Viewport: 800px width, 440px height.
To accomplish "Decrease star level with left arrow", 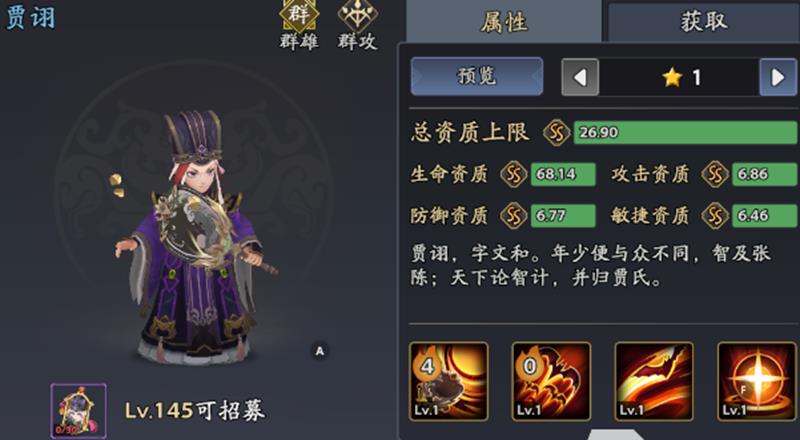I will click(580, 77).
